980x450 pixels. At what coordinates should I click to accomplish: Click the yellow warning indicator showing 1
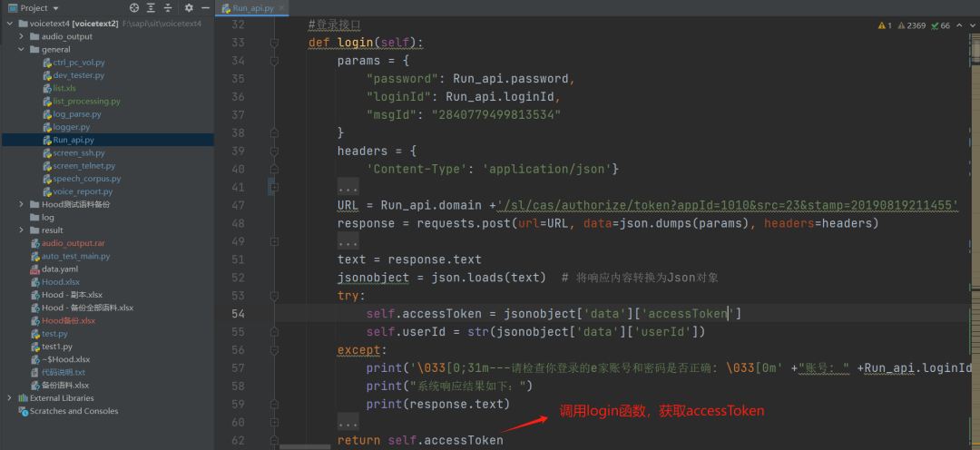click(885, 25)
